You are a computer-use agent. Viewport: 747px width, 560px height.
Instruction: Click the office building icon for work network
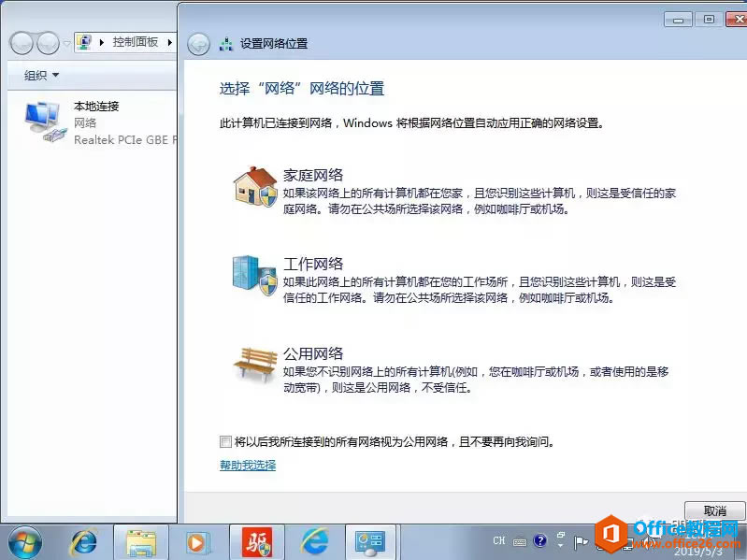[x=255, y=275]
